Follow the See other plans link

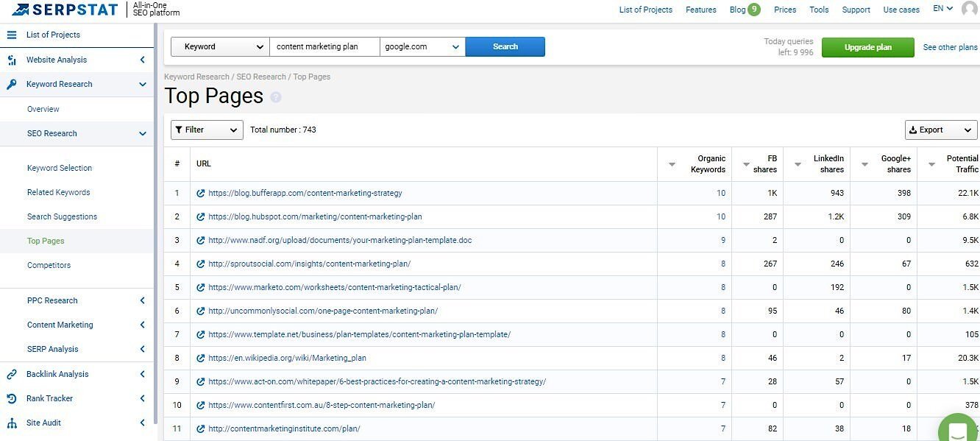tap(951, 47)
